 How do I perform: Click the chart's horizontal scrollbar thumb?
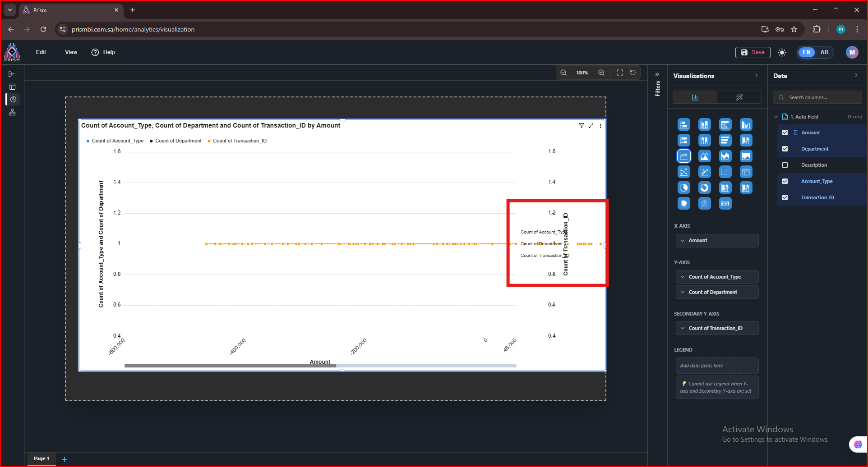pyautogui.click(x=230, y=366)
